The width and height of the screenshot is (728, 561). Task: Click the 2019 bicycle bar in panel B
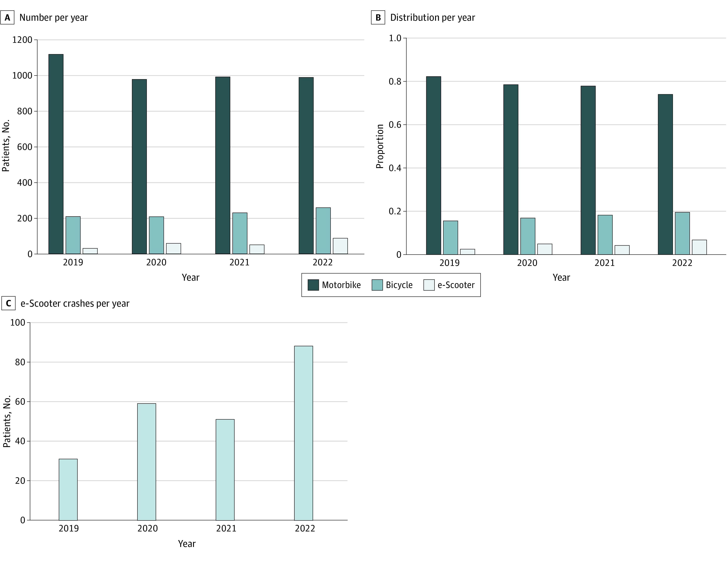[x=451, y=238]
